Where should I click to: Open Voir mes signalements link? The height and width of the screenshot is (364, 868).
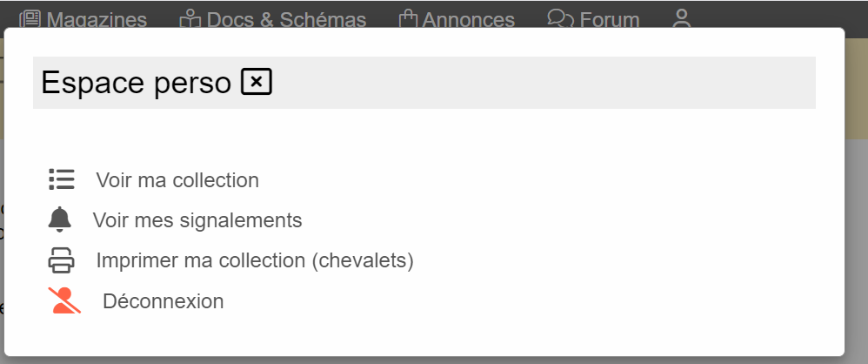(197, 220)
